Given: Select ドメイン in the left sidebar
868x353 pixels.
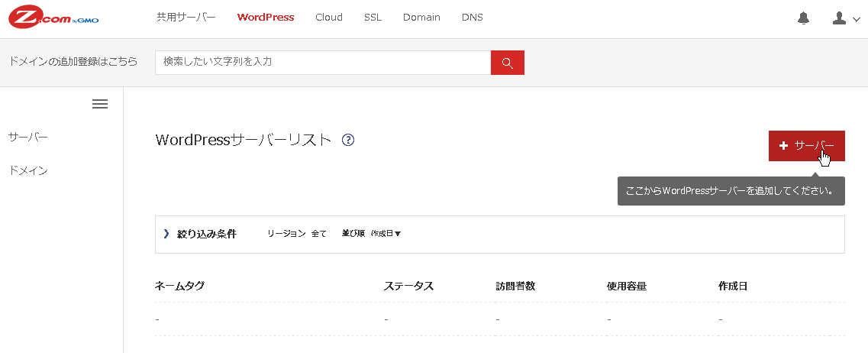Looking at the screenshot, I should (x=28, y=170).
